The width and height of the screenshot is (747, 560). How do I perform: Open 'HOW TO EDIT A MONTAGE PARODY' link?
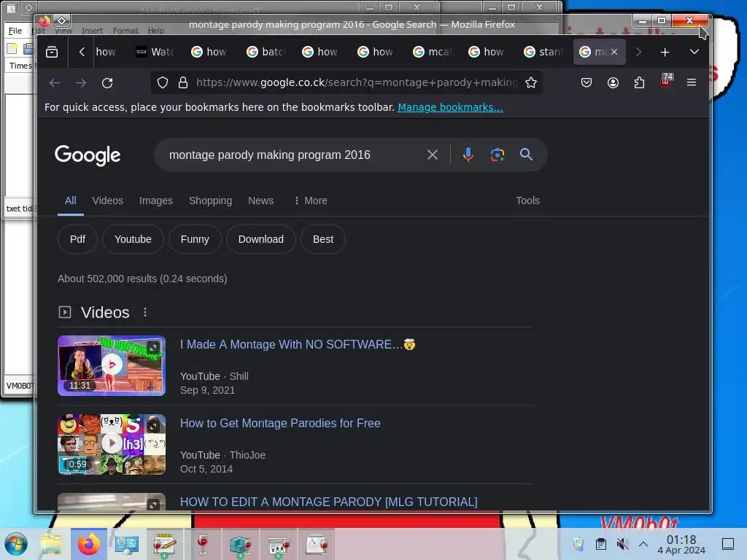tap(328, 502)
